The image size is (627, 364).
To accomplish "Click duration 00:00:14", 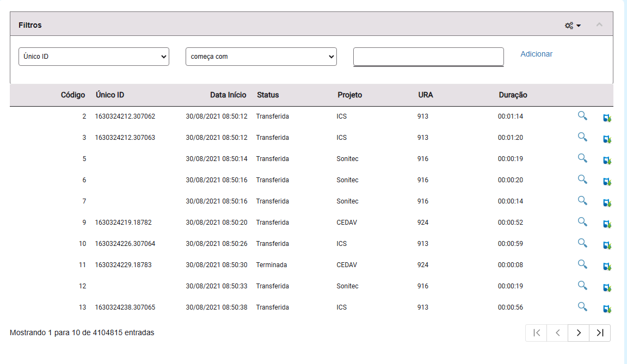I will point(511,201).
